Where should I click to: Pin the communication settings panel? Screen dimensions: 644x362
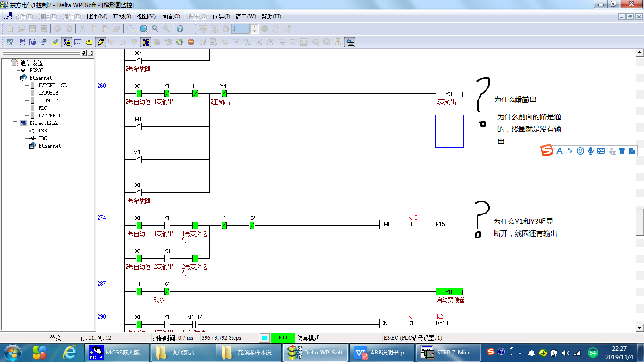[84, 53]
